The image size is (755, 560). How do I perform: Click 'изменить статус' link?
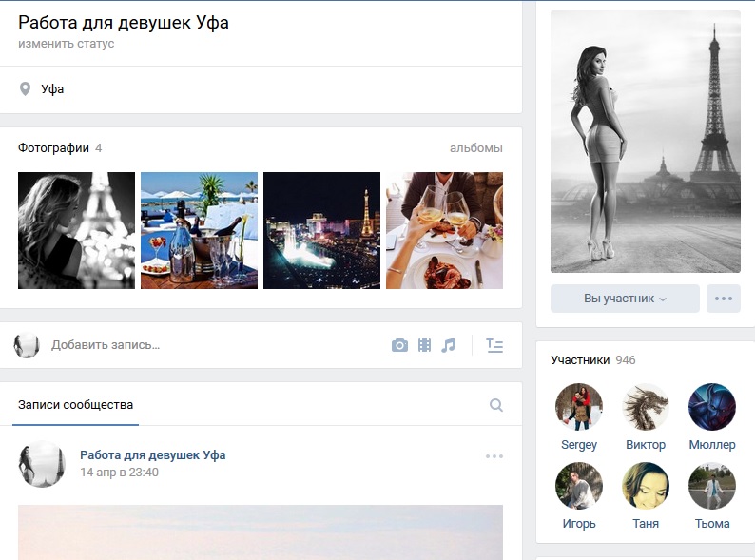(67, 44)
